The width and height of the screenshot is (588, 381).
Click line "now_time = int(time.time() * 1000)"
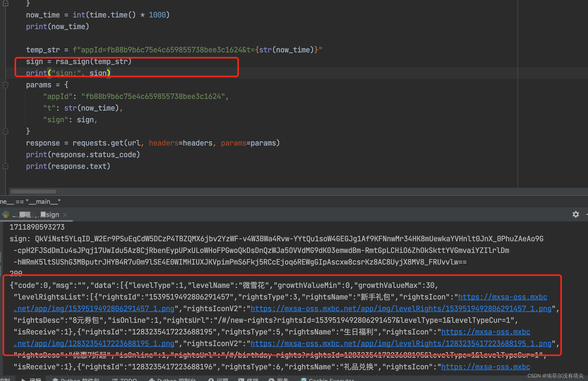[98, 15]
